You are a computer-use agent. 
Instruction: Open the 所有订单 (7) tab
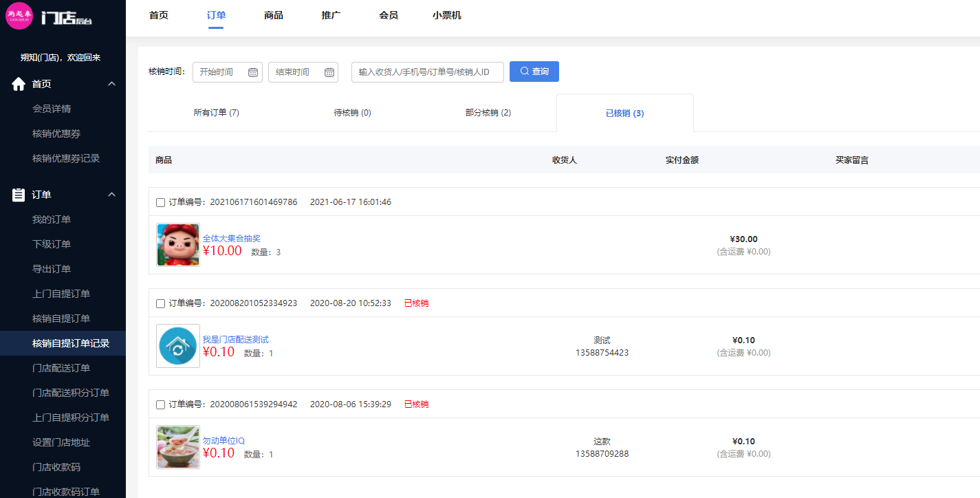pos(216,113)
